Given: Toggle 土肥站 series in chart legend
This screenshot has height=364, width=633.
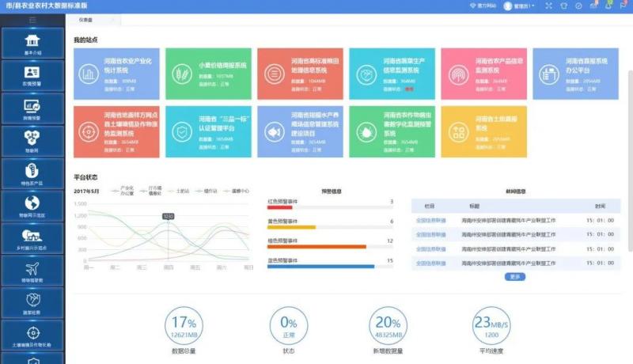Looking at the screenshot, I should coord(179,191).
